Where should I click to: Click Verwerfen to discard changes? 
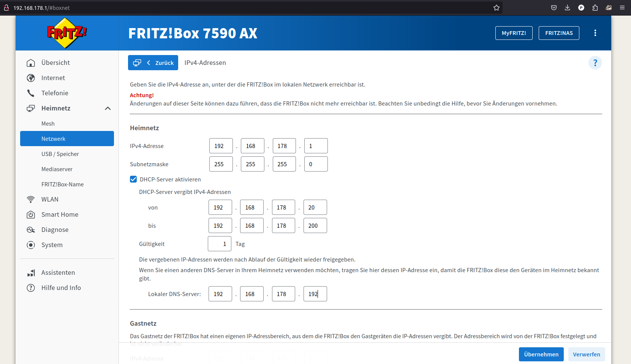pos(586,354)
